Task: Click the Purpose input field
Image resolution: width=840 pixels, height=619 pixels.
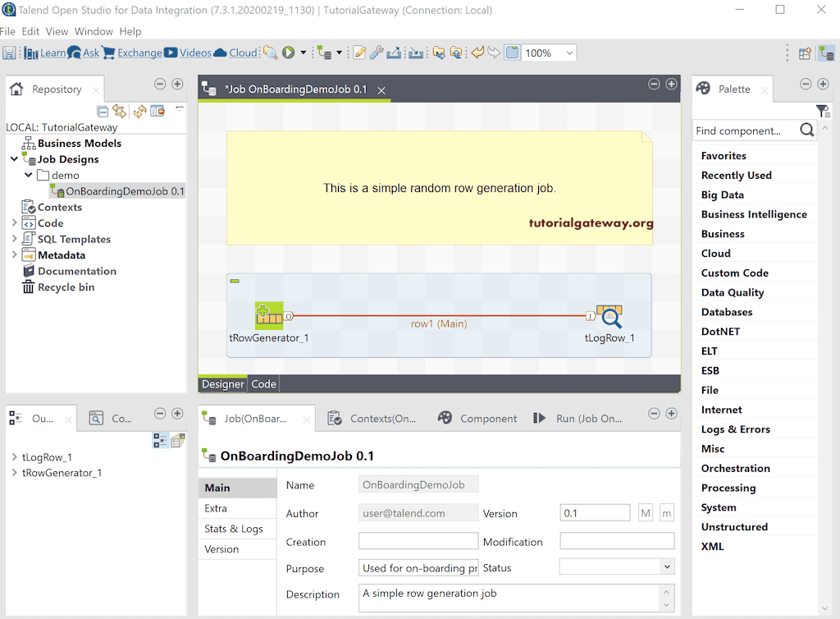Action: [418, 568]
